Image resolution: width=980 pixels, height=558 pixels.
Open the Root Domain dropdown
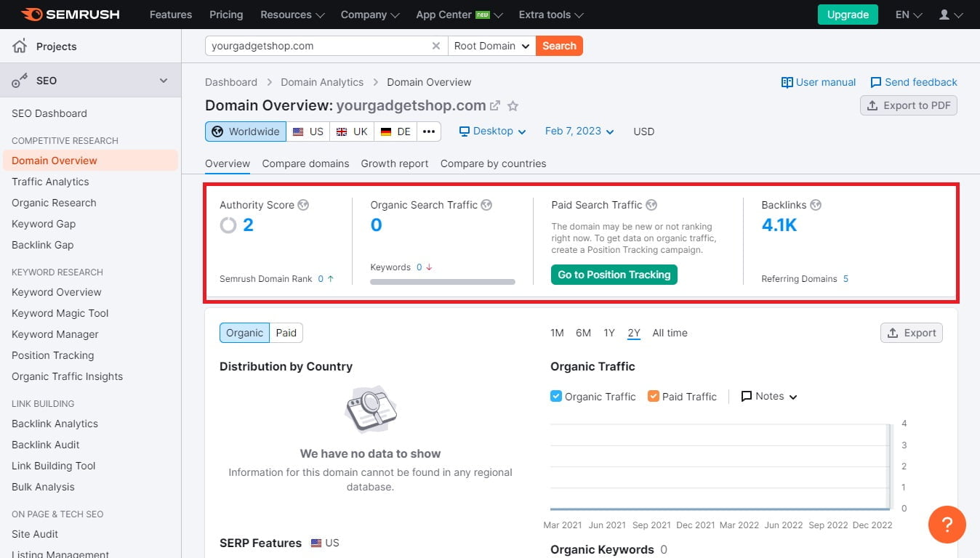(492, 46)
